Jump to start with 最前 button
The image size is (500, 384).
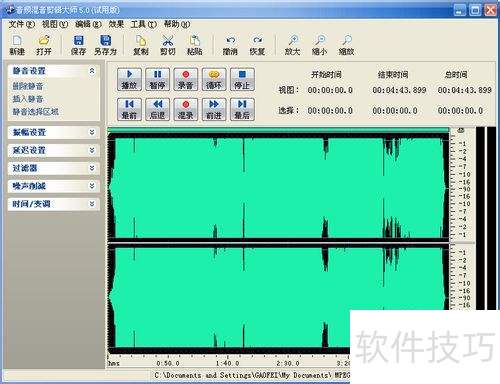tap(129, 109)
